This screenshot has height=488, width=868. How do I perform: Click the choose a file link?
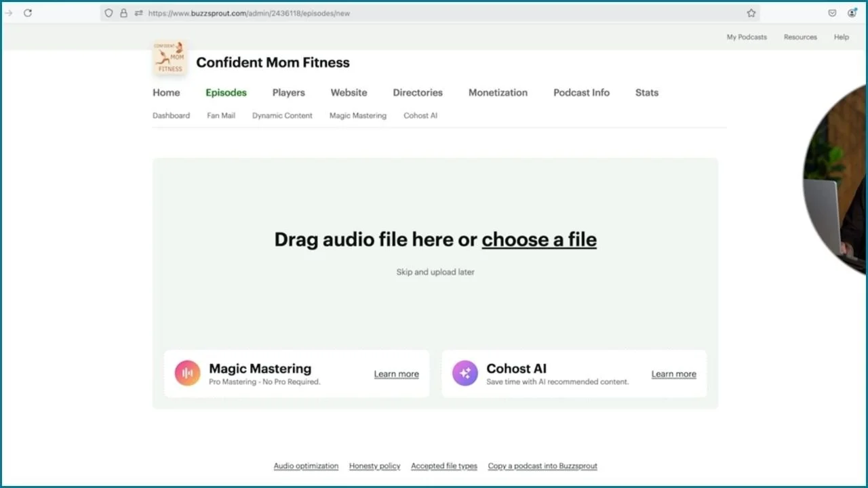[x=539, y=239]
